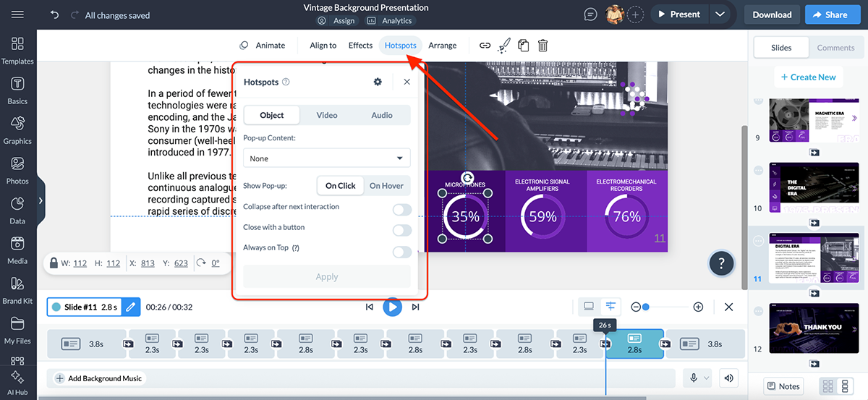Turn on Always on Top switch
Viewport: 868px width, 400px height.
pos(401,252)
